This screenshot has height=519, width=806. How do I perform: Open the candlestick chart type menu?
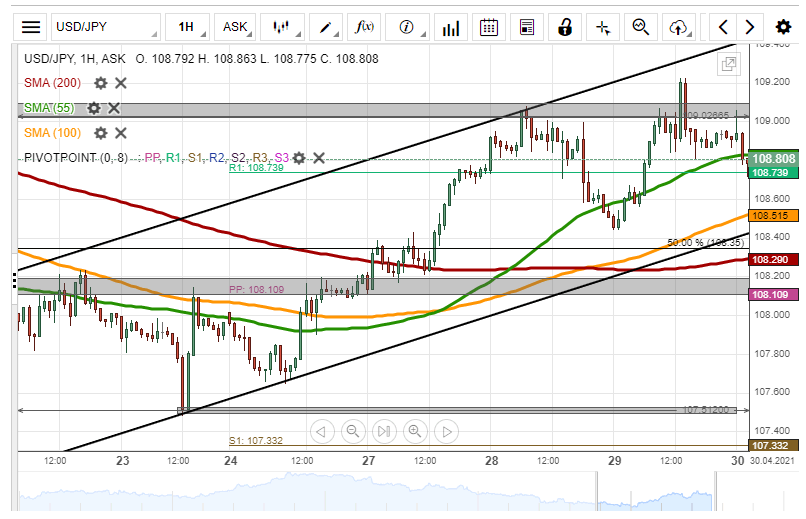click(281, 27)
